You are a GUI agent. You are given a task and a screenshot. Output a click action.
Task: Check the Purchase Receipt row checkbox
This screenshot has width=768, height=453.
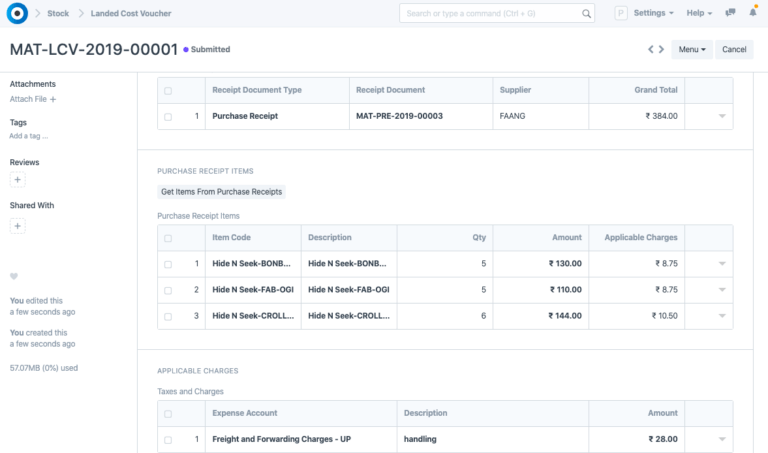[168, 116]
